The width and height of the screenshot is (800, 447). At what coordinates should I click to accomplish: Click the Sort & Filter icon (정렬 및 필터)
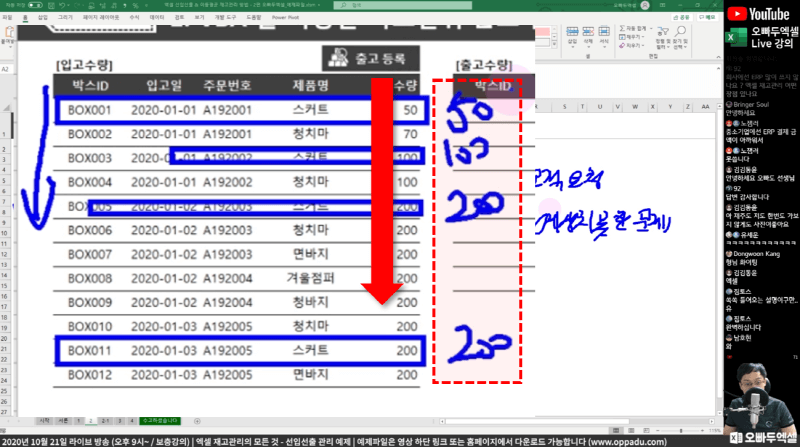[x=663, y=33]
